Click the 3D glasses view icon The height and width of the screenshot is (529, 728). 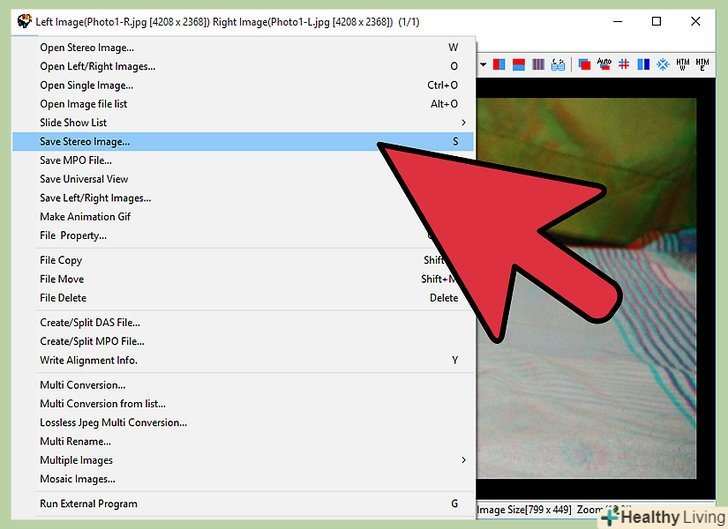(x=558, y=64)
